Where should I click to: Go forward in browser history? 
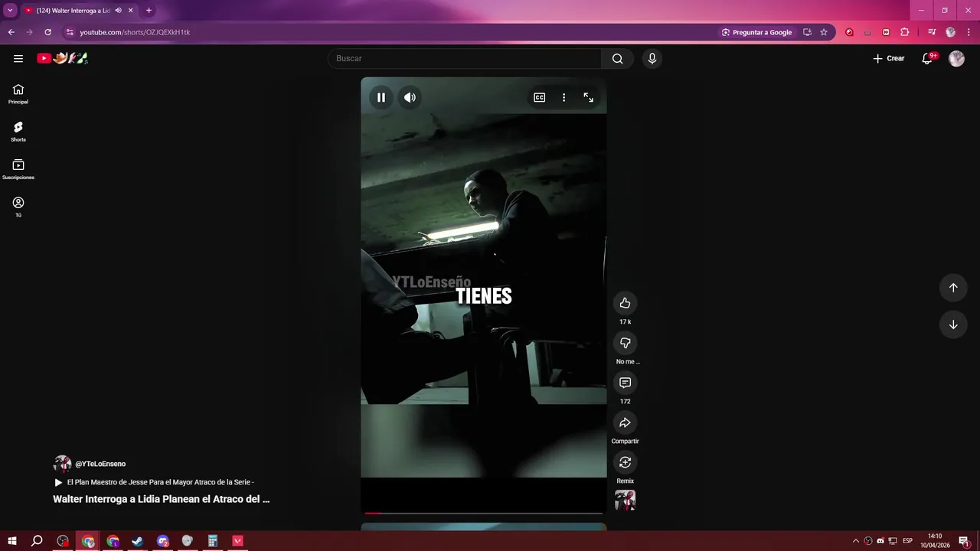point(29,32)
